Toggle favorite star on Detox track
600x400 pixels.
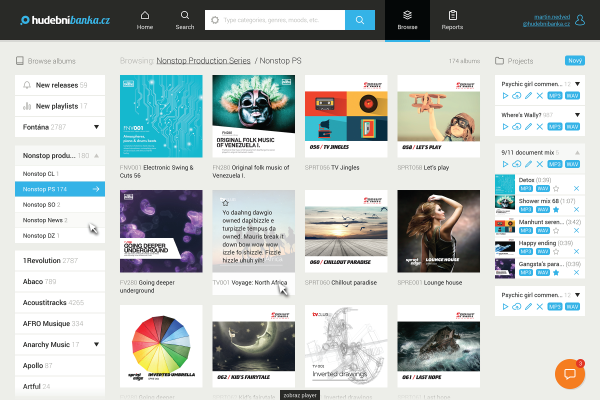[x=556, y=189]
